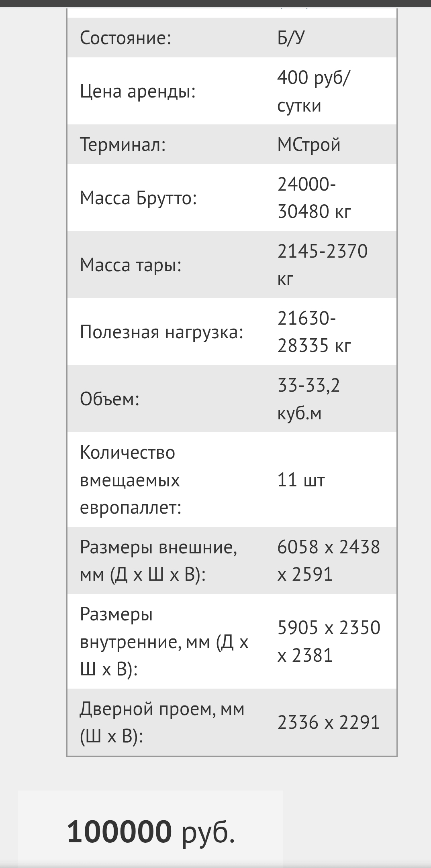This screenshot has width=431, height=868.
Task: Select the Полезная нагрузка label
Action: [x=162, y=332]
